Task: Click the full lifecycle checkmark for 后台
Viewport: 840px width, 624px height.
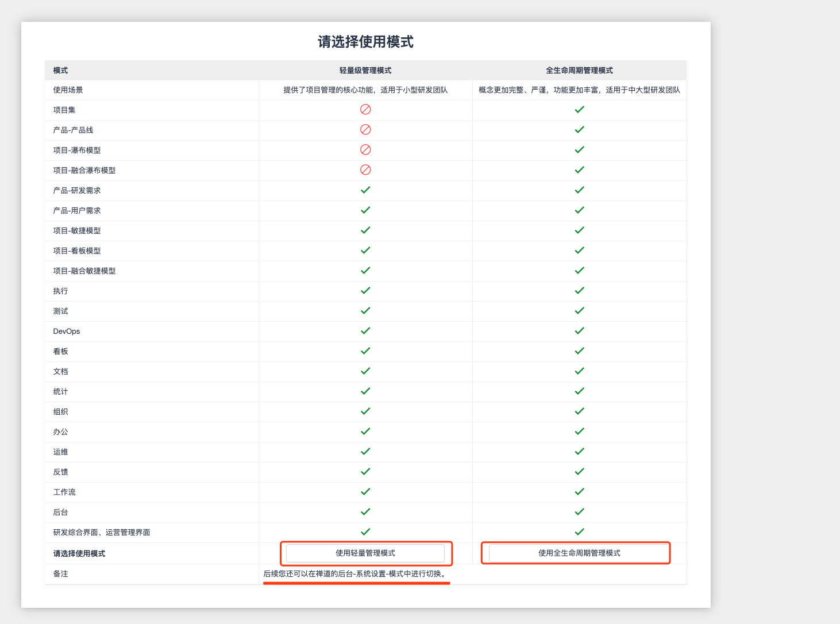Action: (x=579, y=511)
